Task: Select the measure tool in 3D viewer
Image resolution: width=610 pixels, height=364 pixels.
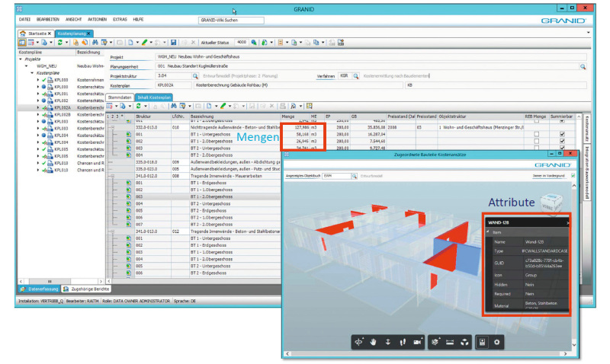Action: [x=450, y=342]
